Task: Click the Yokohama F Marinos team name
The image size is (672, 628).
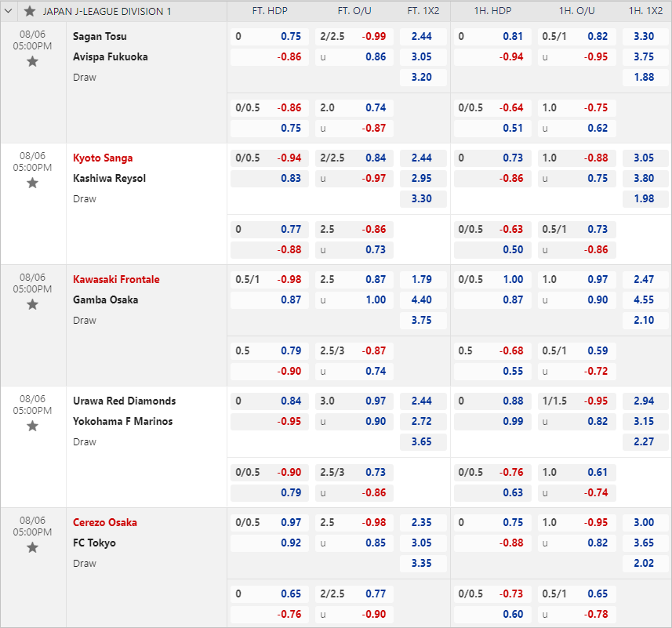Action: (x=122, y=422)
